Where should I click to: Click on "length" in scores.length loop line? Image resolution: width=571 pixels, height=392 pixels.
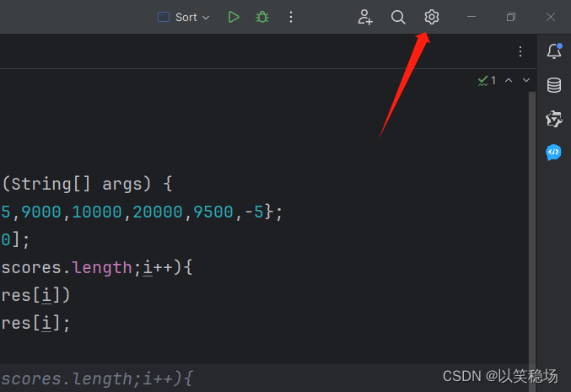(x=101, y=268)
